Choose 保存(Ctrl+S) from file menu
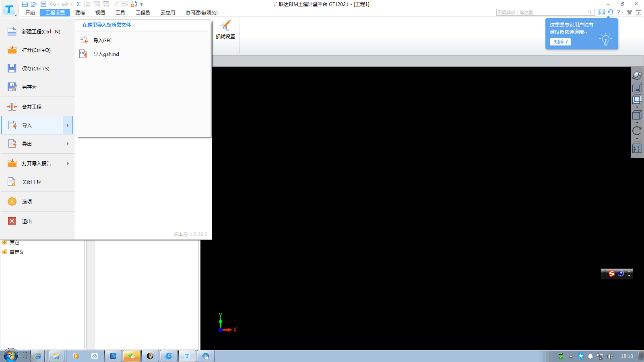Screen dimensions: 644x362 coord(37,68)
